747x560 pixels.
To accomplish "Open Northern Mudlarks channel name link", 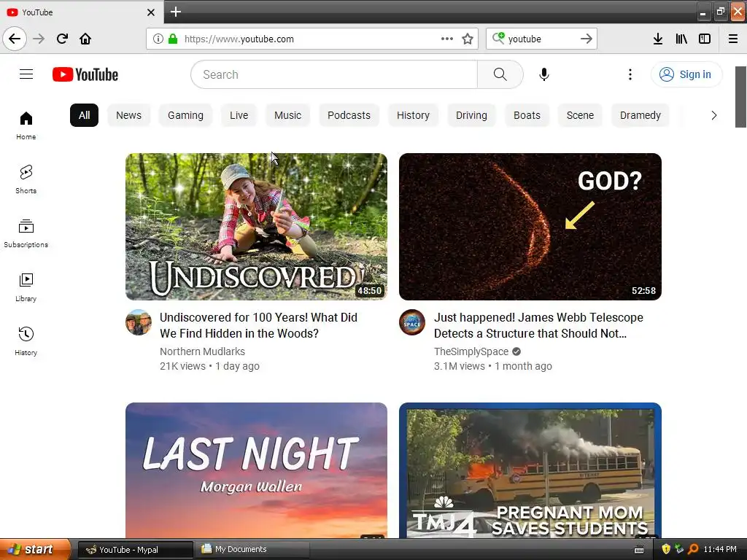I will point(203,351).
